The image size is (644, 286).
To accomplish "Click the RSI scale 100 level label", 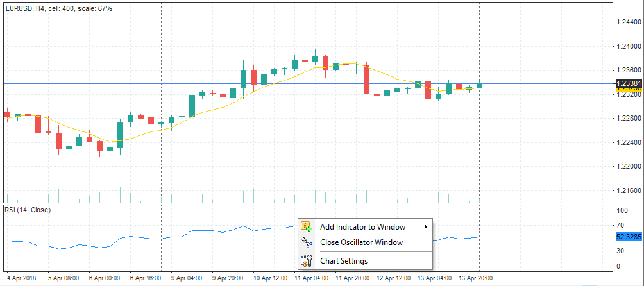I will point(622,210).
